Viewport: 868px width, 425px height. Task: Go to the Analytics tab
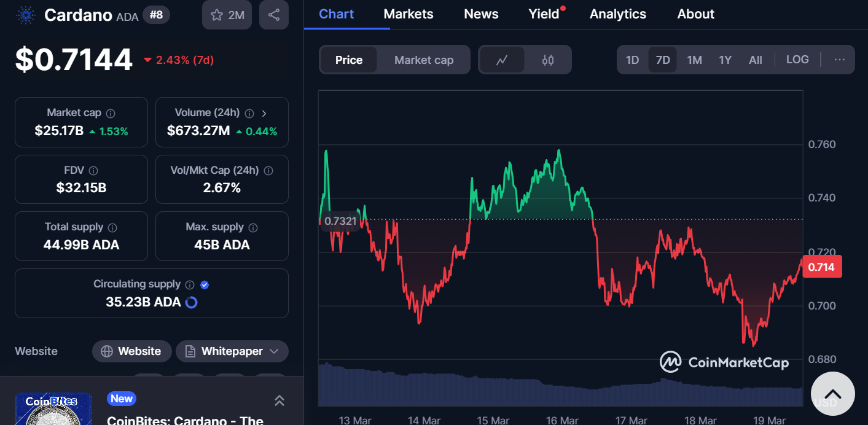point(617,14)
